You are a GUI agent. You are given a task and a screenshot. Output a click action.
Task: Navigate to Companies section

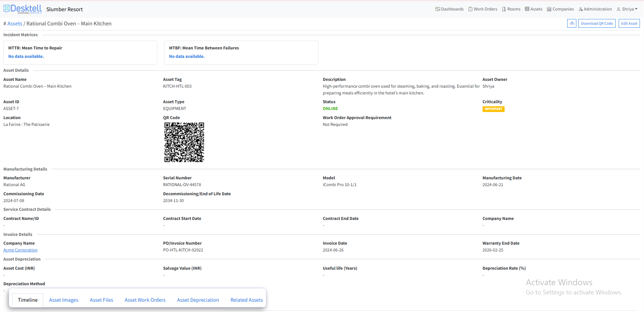[x=560, y=9]
